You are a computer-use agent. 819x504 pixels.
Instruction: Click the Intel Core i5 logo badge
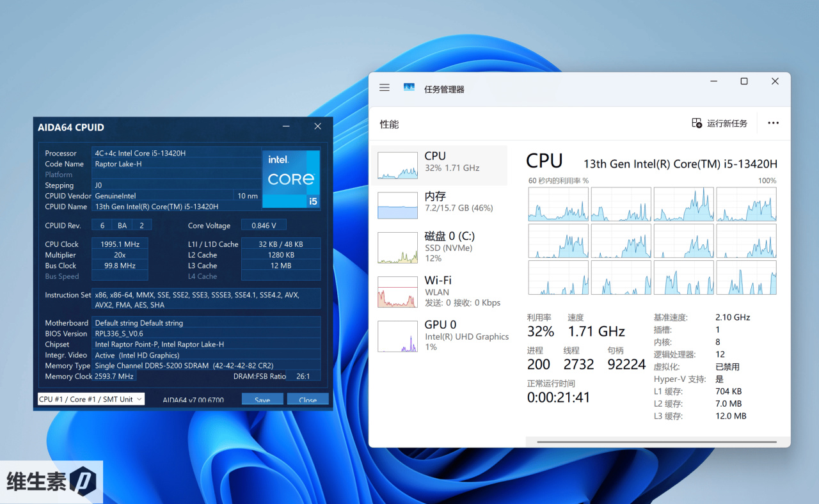point(291,179)
